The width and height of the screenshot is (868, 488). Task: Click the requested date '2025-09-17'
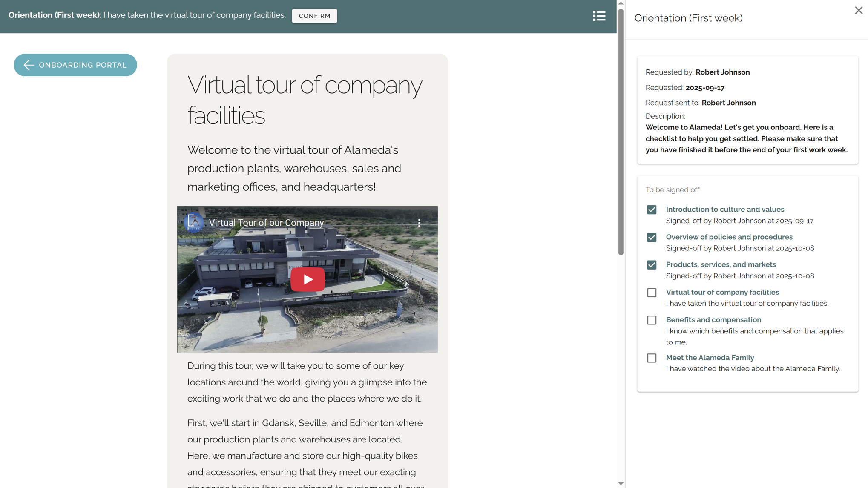705,87
